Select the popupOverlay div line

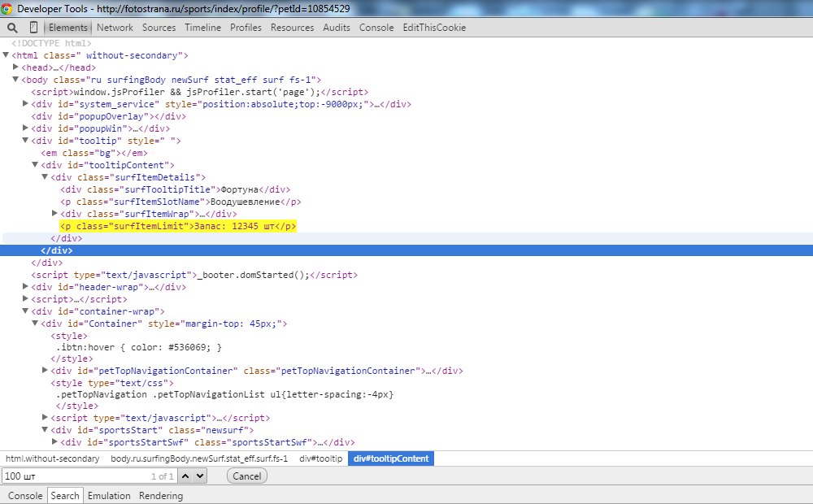coord(108,116)
